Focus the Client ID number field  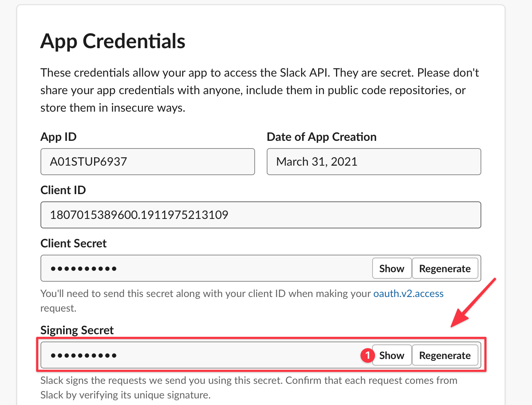(261, 215)
